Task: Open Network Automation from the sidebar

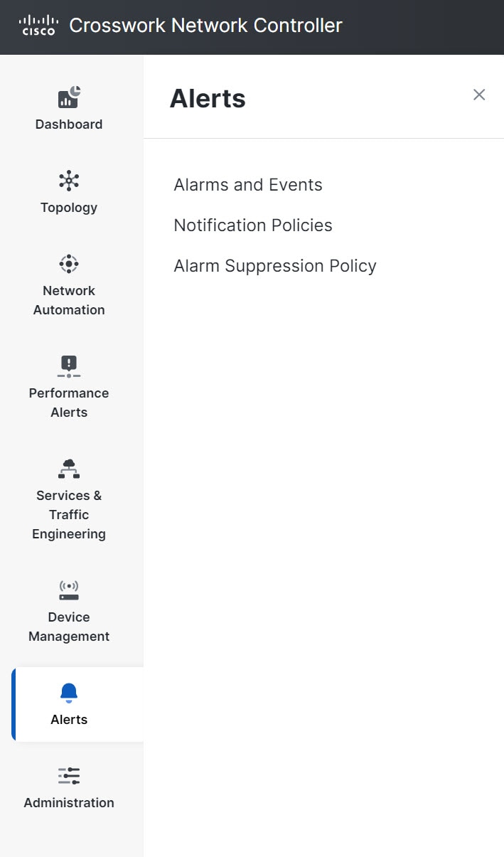Action: coord(68,263)
